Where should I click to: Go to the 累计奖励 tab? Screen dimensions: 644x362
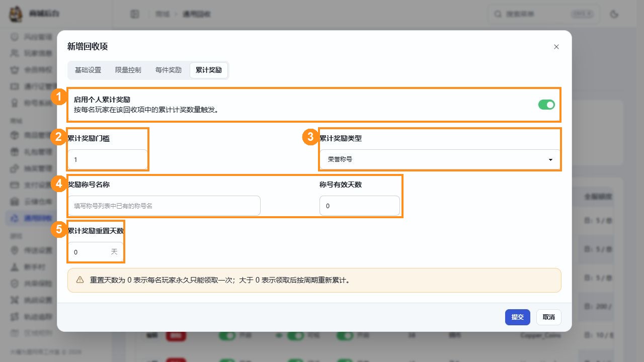[x=209, y=70]
